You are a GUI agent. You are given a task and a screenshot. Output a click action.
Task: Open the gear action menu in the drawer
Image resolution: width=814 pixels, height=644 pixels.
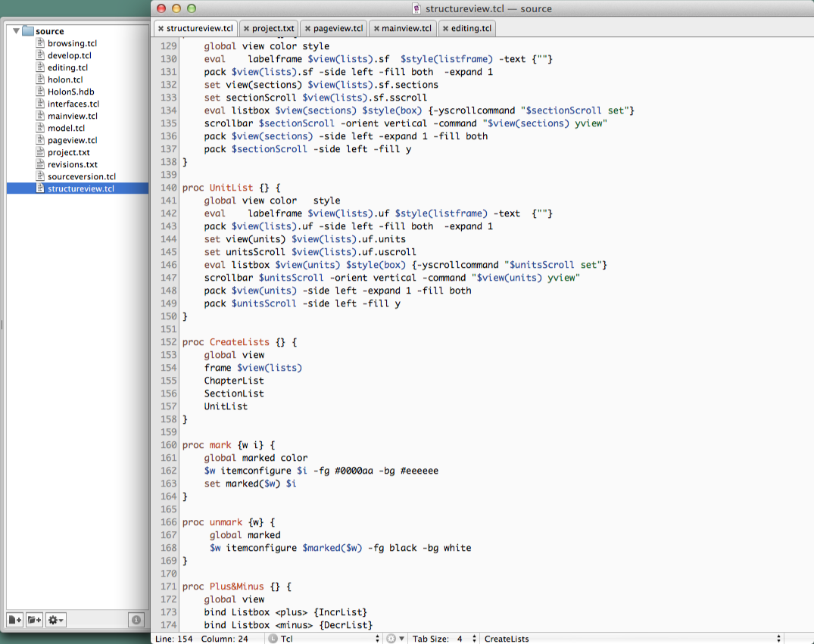(x=56, y=620)
